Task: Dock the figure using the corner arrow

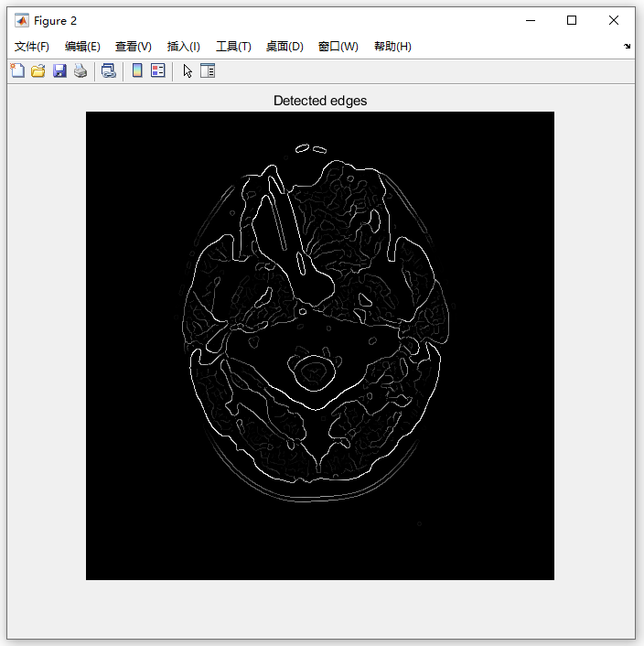Action: click(x=627, y=46)
